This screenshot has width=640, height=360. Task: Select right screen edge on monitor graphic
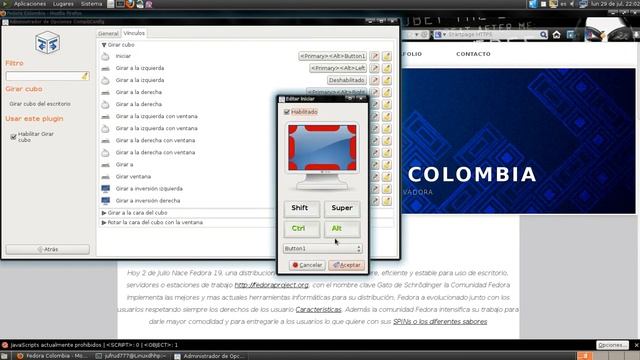(x=353, y=148)
